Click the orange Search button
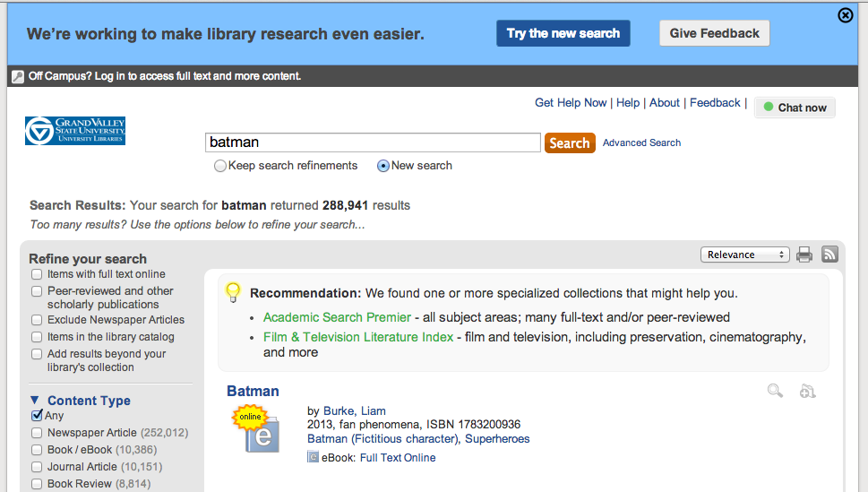This screenshot has width=868, height=492. coord(570,143)
